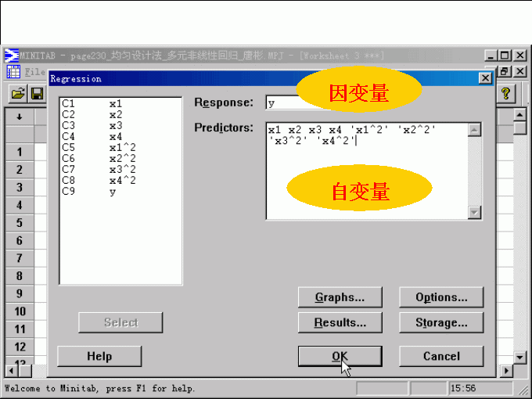Viewport: 532px width, 399px height.
Task: Click the Graphs... button
Action: click(x=340, y=297)
